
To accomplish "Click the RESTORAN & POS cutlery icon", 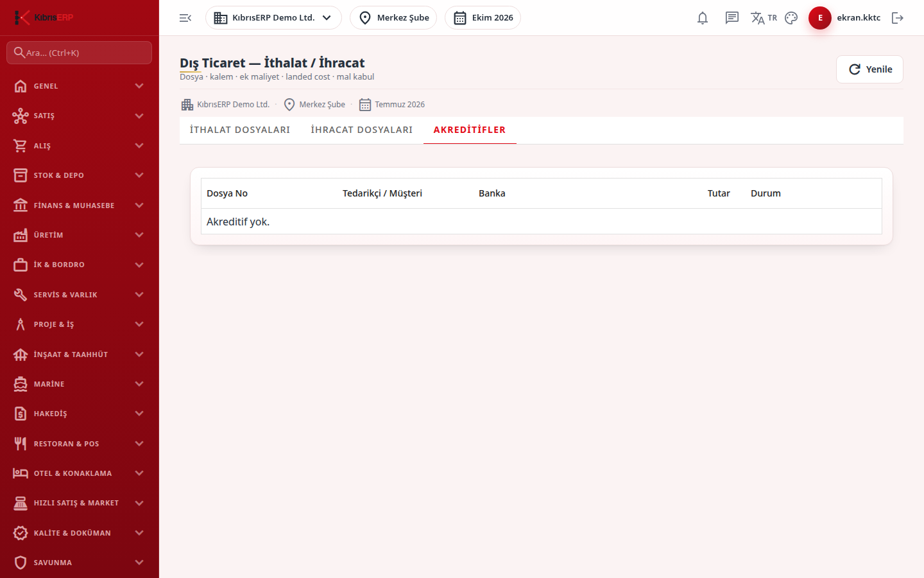I will [21, 444].
